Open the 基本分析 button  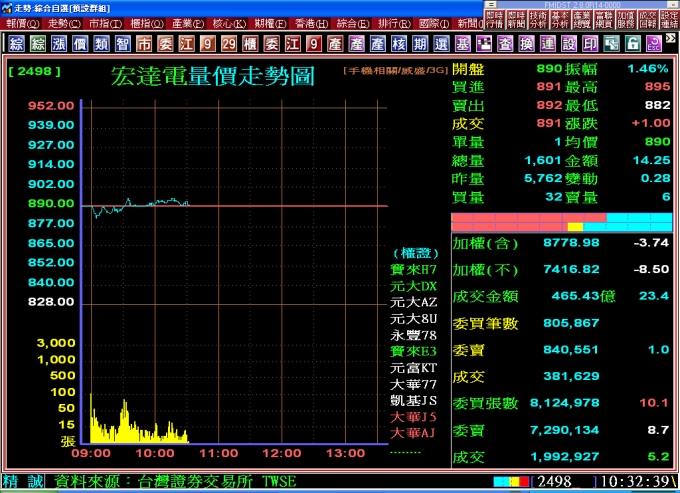[x=560, y=20]
